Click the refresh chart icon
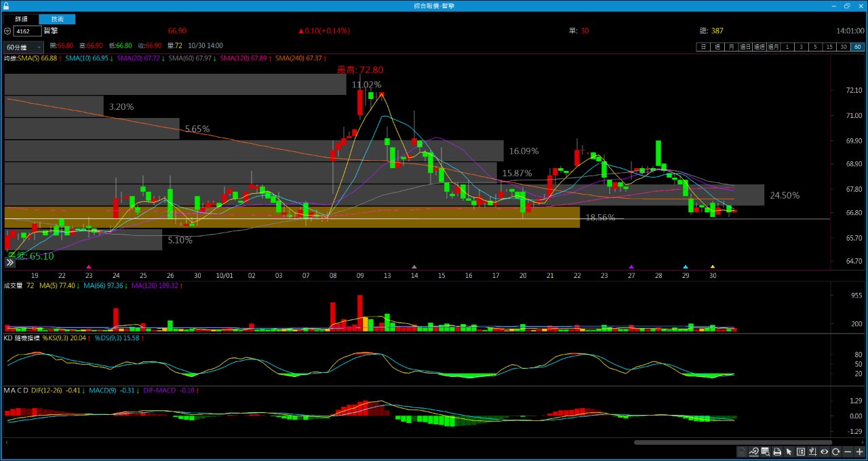The width and height of the screenshot is (868, 461). [836, 452]
